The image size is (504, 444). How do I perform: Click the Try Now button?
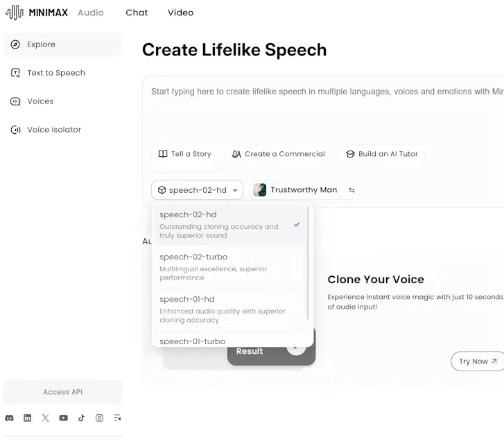tap(478, 361)
